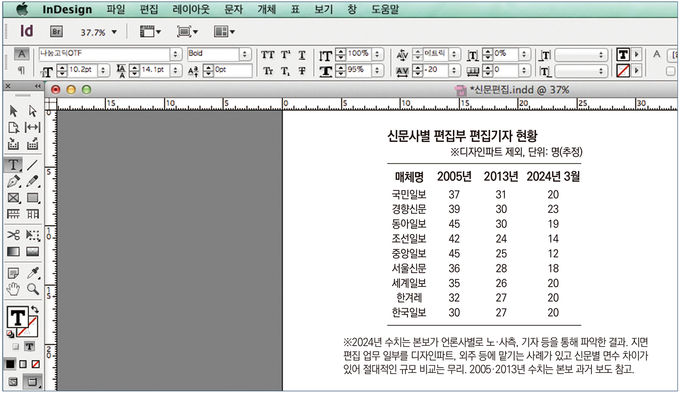Select the Rectangle Frame tool

13,198
